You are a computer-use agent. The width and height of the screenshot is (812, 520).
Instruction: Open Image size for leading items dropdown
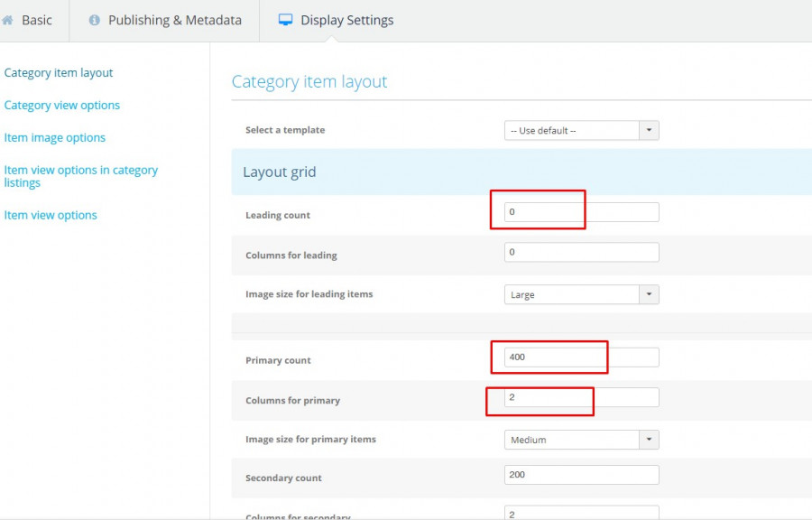[582, 294]
